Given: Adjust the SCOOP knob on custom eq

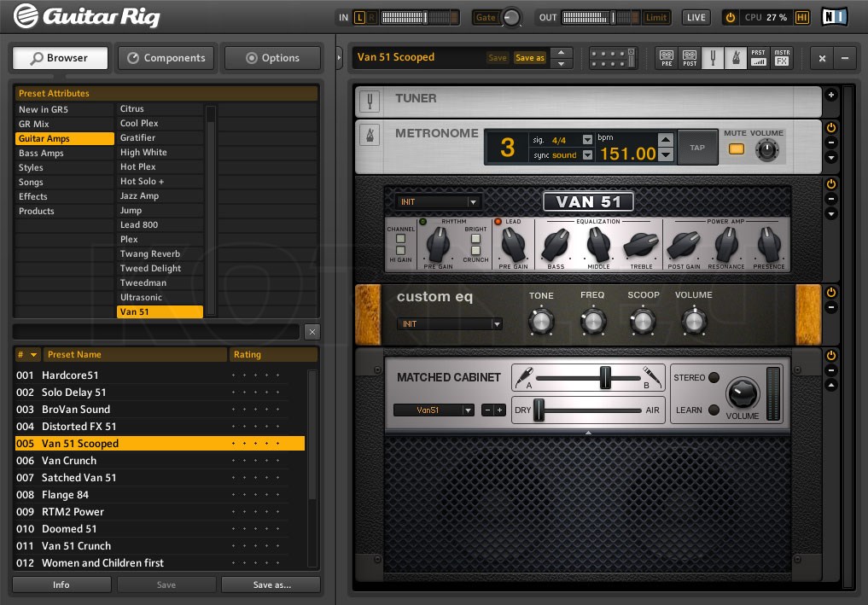Looking at the screenshot, I should [643, 323].
